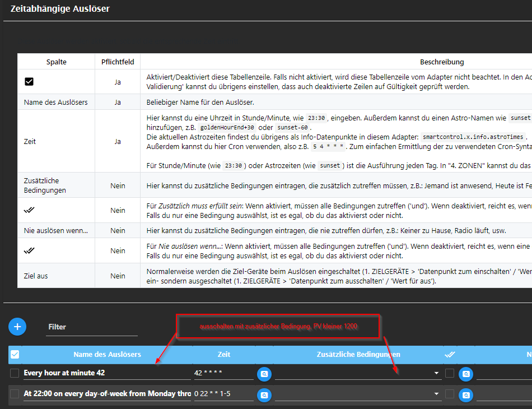Expand Zusätzliche Bedingungen dropdown for At 22:00 row
This screenshot has width=532, height=409.
[436, 394]
